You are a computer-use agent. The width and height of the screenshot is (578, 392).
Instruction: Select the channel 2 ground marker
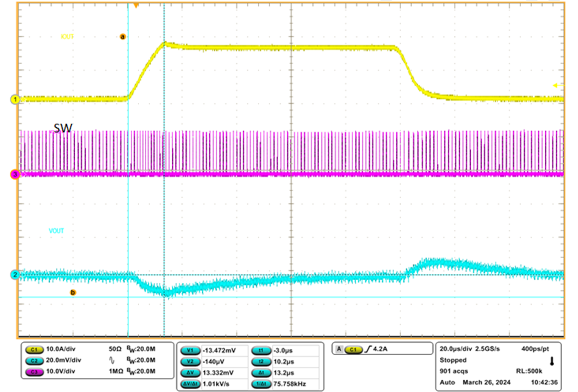(x=15, y=275)
